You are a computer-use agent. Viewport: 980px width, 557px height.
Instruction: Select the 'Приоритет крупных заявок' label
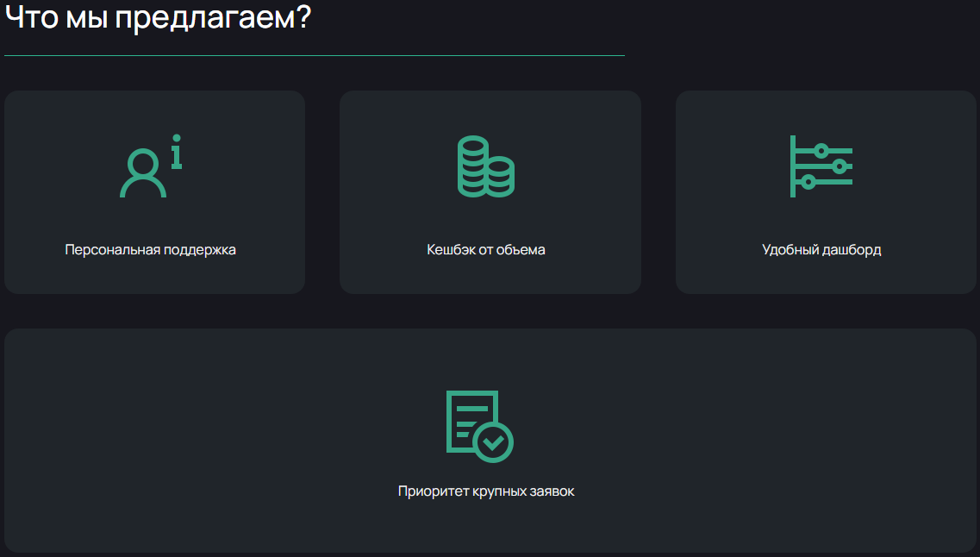tap(485, 491)
